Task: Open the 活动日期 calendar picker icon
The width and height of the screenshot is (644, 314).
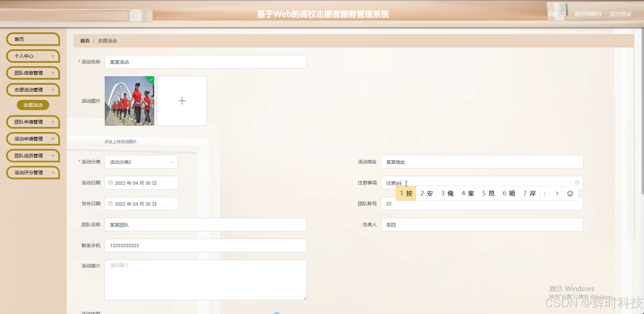Action: coord(111,183)
